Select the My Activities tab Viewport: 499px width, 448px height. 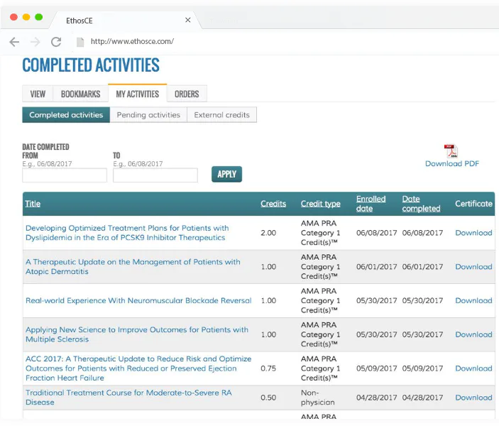pyautogui.click(x=138, y=94)
